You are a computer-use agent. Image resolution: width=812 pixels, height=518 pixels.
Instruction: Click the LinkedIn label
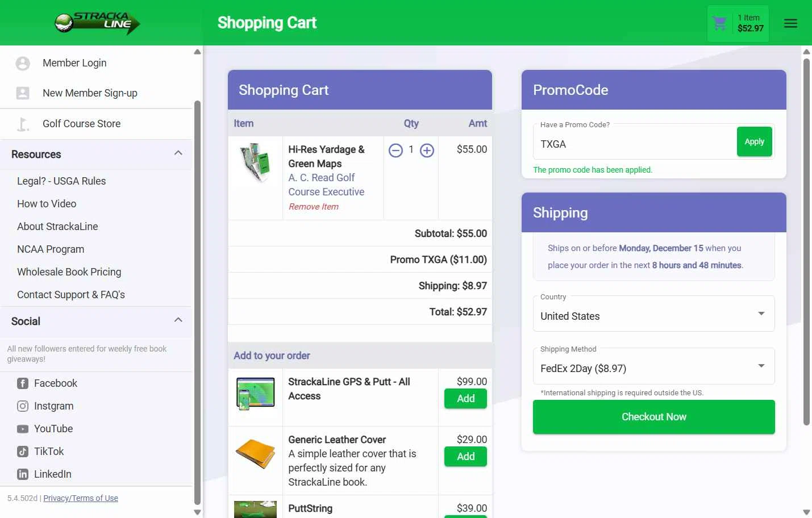pyautogui.click(x=53, y=474)
